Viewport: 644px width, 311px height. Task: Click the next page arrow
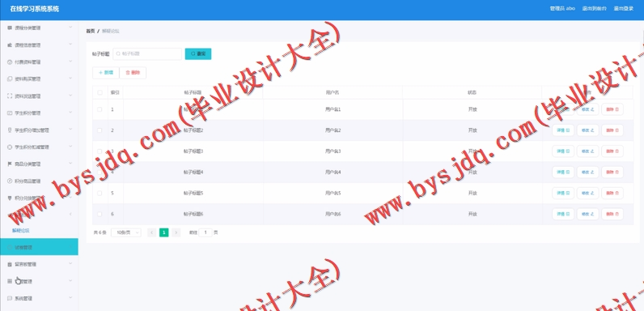pyautogui.click(x=176, y=232)
